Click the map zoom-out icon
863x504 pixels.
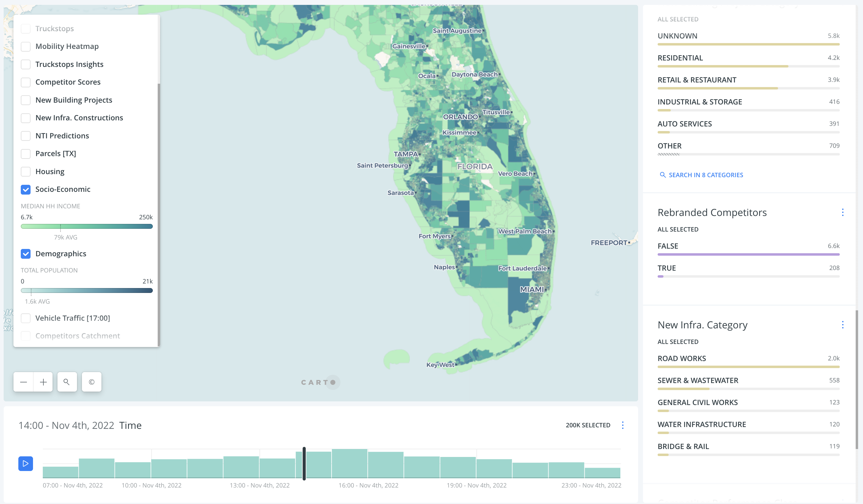tap(23, 382)
